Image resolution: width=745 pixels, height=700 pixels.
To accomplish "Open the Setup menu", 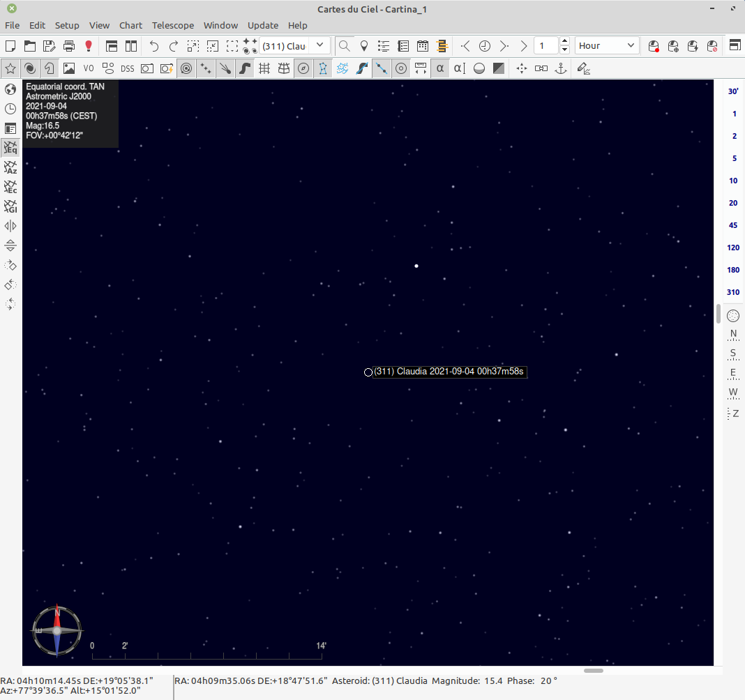I will (x=67, y=25).
